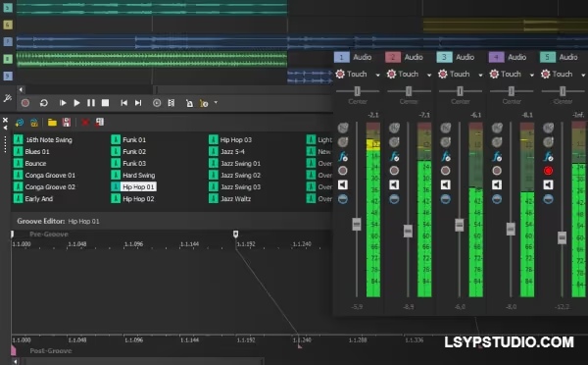The width and height of the screenshot is (588, 365).
Task: Arm channel 3 for recording
Action: pyautogui.click(x=446, y=171)
